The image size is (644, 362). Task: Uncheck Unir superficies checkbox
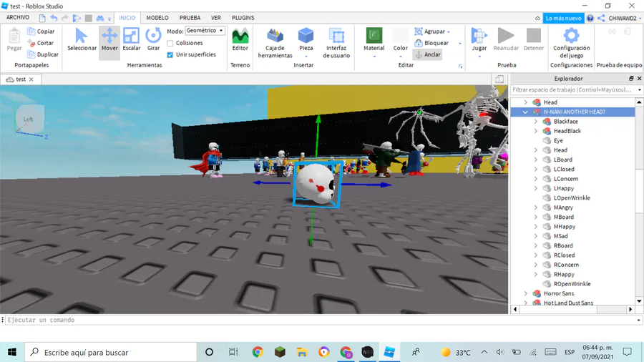pyautogui.click(x=170, y=54)
